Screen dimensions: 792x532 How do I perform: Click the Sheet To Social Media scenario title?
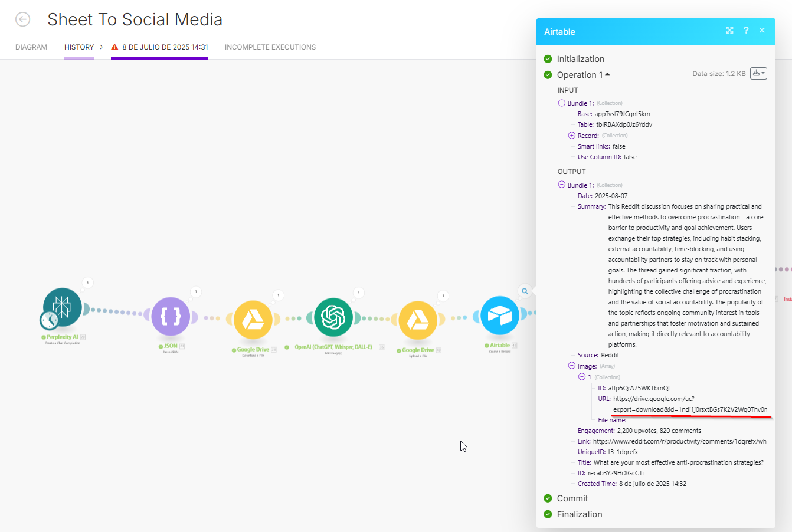[135, 19]
